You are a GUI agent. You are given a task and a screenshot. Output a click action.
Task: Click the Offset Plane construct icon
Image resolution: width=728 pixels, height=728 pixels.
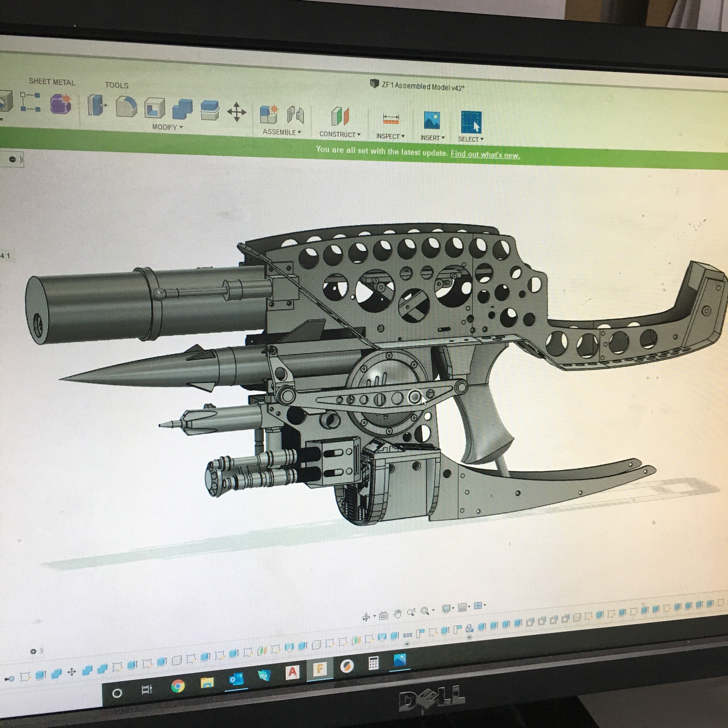(x=340, y=117)
